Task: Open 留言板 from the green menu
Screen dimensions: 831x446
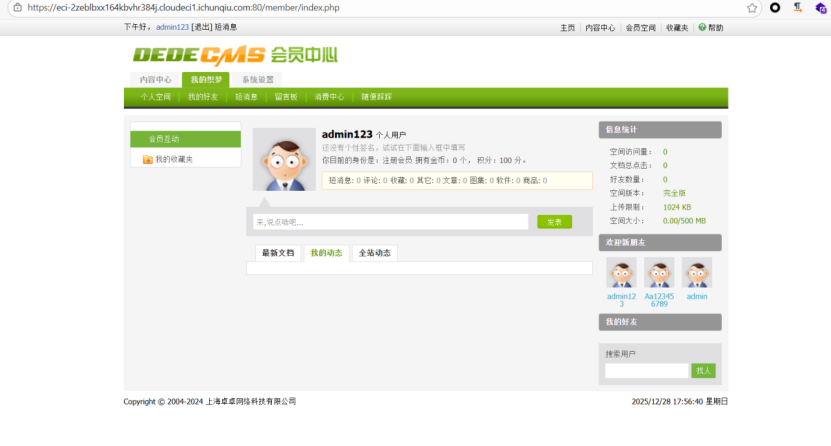Action: [x=287, y=97]
